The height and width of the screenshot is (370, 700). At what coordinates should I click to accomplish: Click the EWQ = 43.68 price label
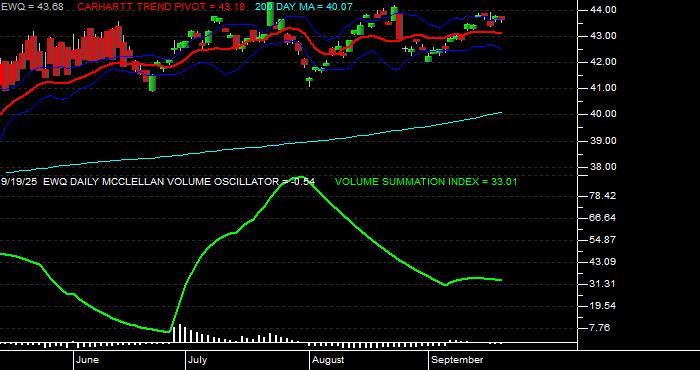coord(32,7)
